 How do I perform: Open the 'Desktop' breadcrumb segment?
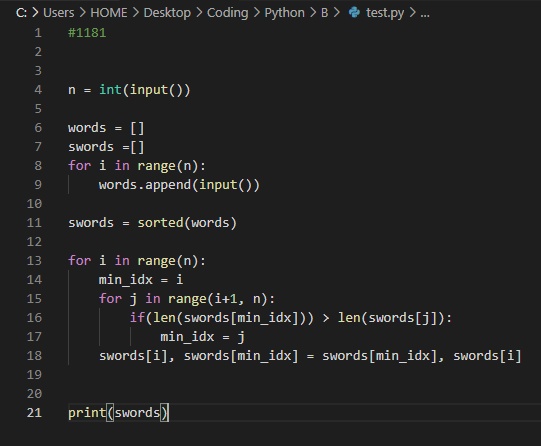tap(167, 13)
